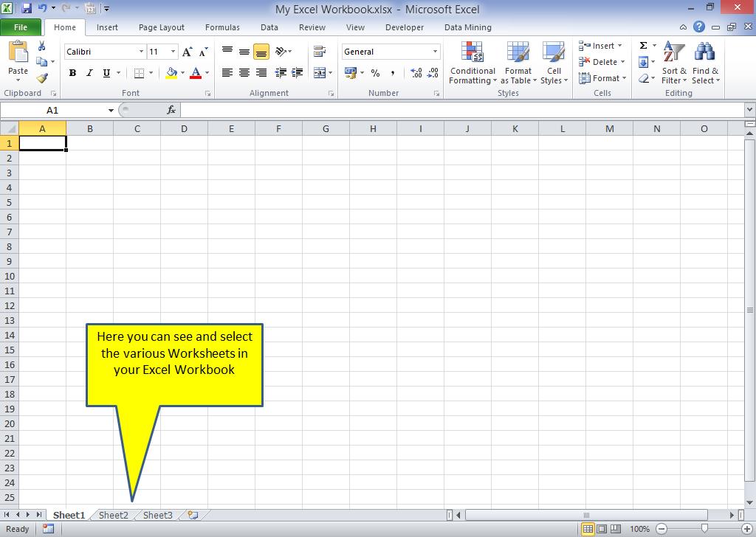The image size is (756, 537).
Task: Click the Insert Function fx icon
Action: click(171, 111)
